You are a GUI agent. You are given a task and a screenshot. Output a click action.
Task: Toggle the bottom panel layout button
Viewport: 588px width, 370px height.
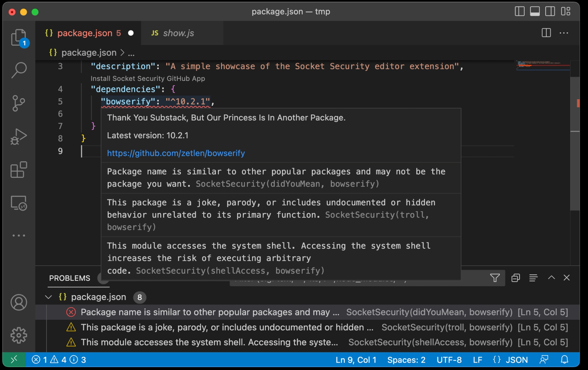coord(535,11)
